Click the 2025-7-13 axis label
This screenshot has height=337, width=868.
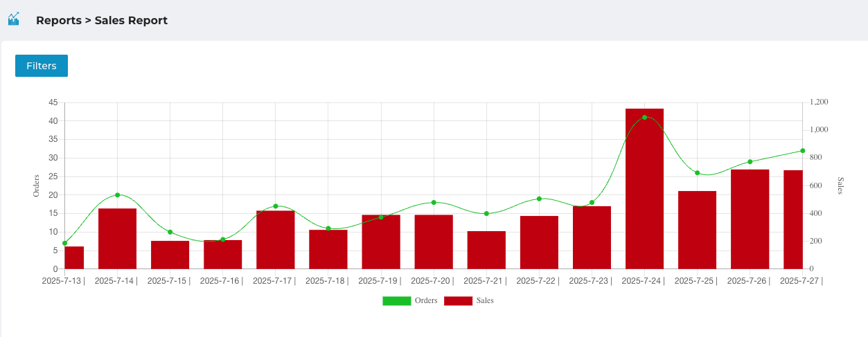coord(63,281)
